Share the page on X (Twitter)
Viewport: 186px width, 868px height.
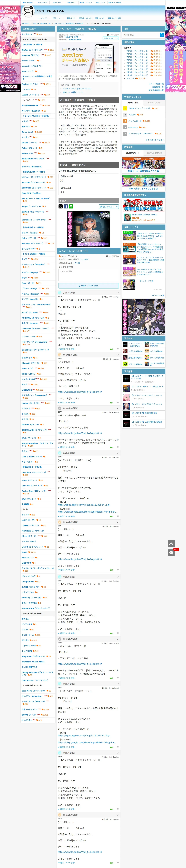click(x=60, y=207)
